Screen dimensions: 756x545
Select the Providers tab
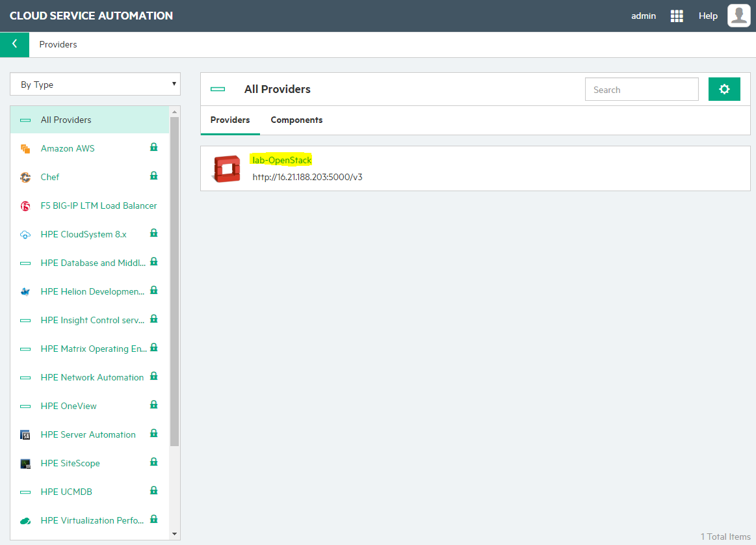pyautogui.click(x=230, y=120)
